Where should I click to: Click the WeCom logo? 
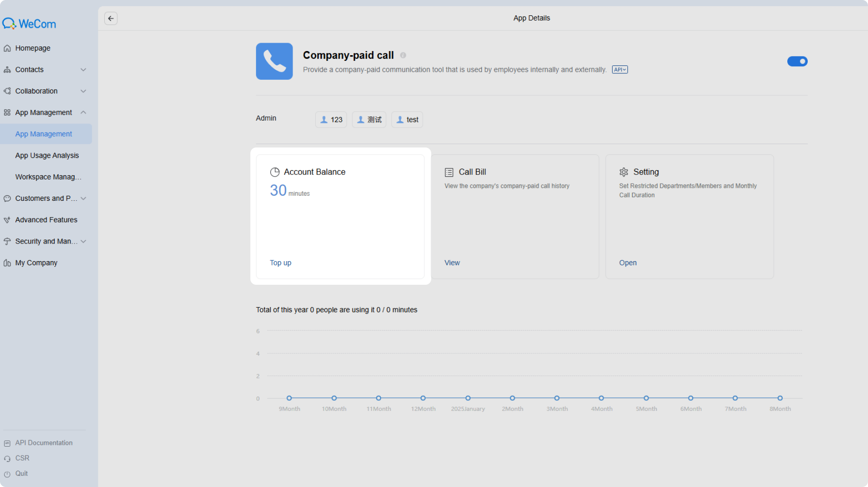[29, 24]
